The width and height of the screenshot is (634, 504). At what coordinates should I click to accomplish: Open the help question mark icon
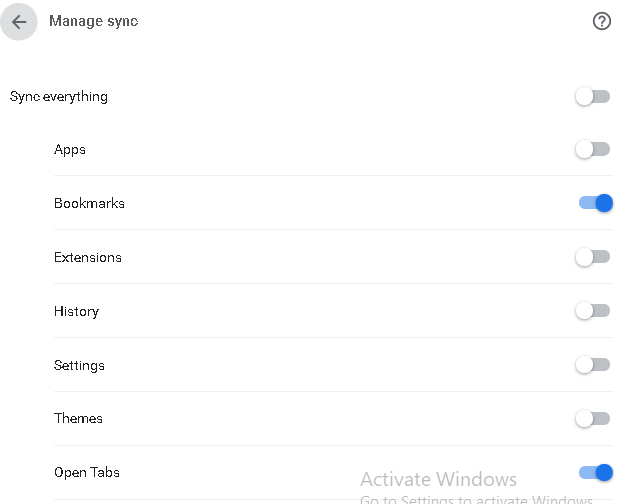tap(602, 22)
